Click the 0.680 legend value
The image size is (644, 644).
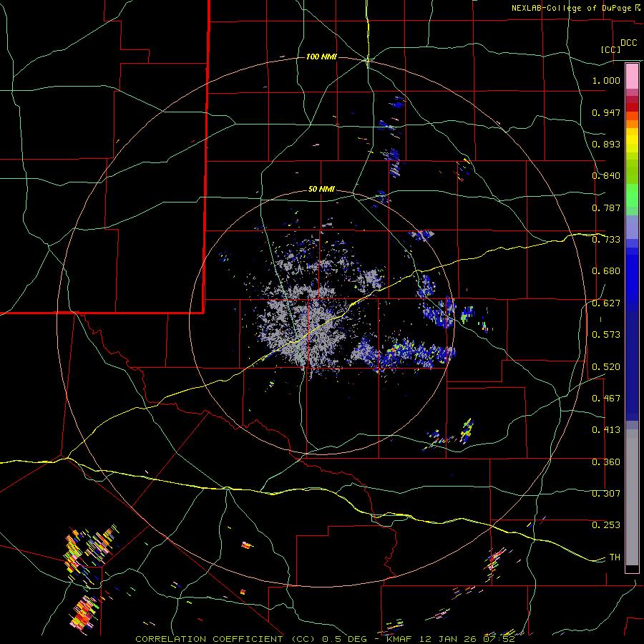point(606,271)
